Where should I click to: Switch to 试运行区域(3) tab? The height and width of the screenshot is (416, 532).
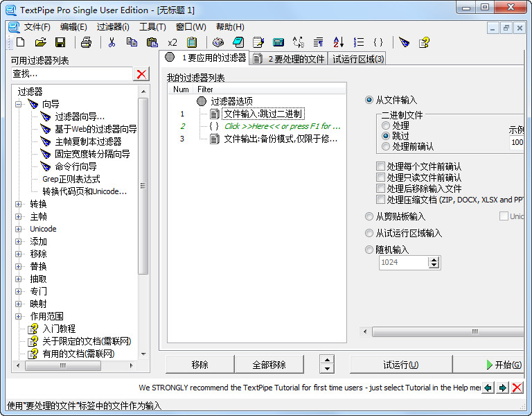[x=357, y=59]
